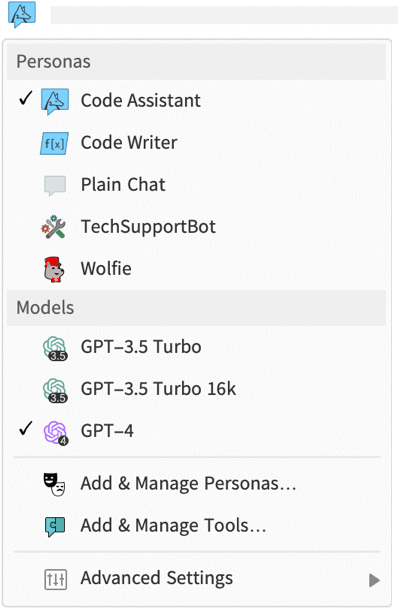Screen dimensions: 399x611
Task: Uncheck the Code Assistant persona checkmark
Action: (25, 99)
